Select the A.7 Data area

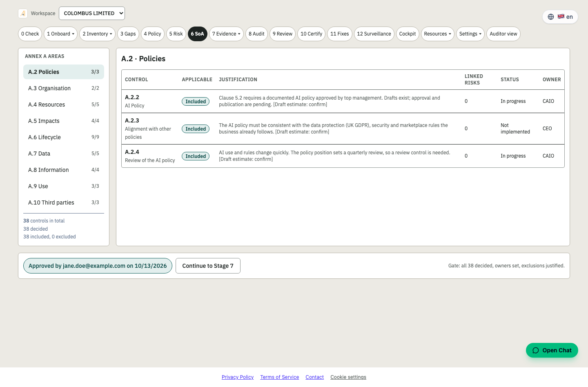tap(64, 153)
